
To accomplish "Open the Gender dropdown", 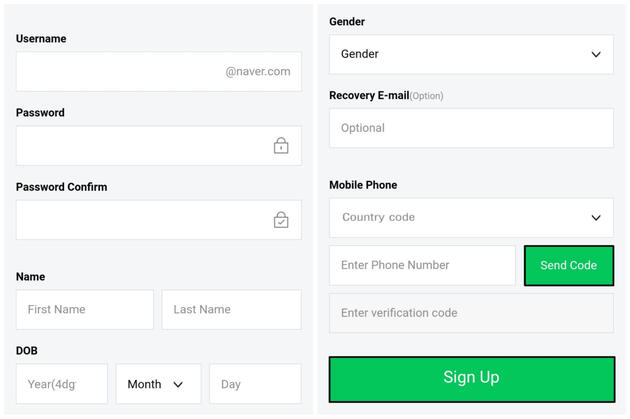I will click(471, 54).
